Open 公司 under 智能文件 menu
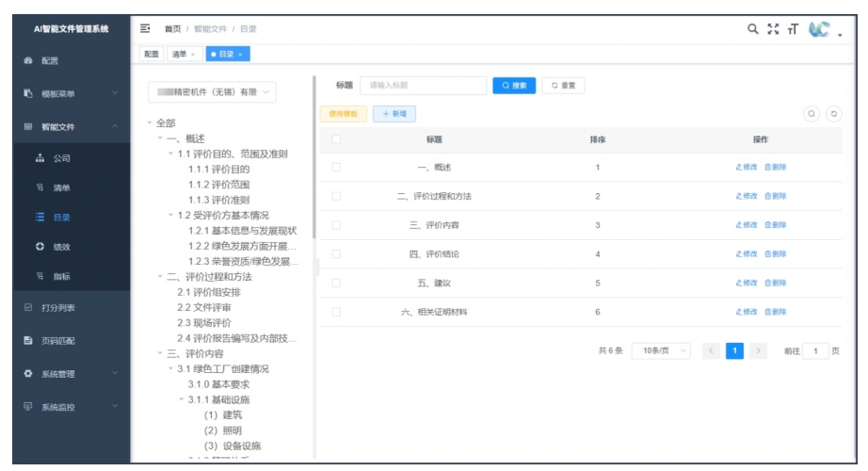 pyautogui.click(x=61, y=158)
